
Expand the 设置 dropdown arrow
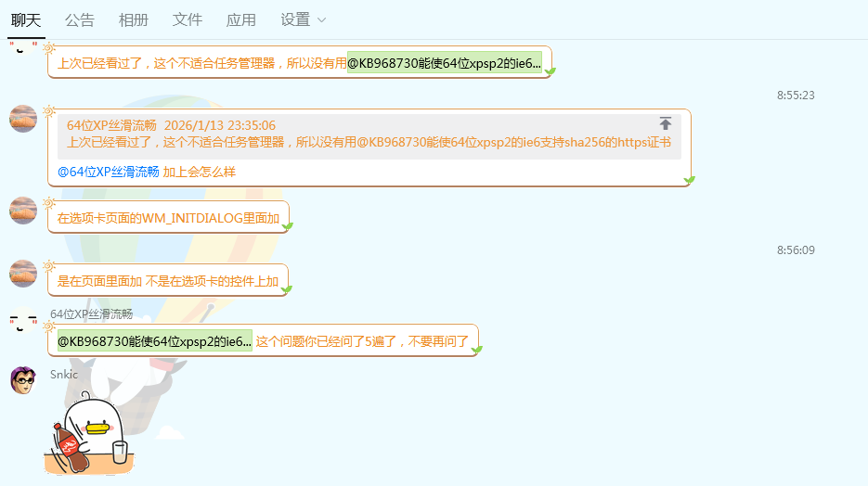pos(321,19)
